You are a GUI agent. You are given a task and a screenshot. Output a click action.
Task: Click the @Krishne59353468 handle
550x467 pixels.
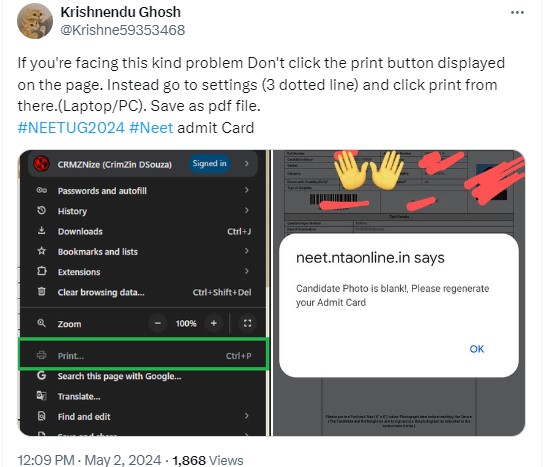122,30
